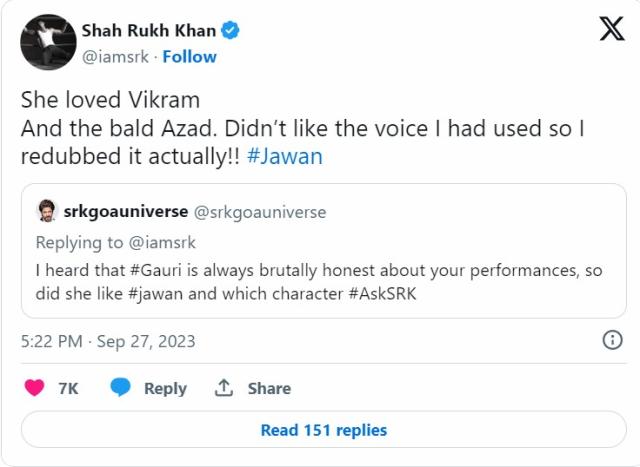Click the grey @srkgoauniverse handle
640x467 pixels.
tap(259, 211)
